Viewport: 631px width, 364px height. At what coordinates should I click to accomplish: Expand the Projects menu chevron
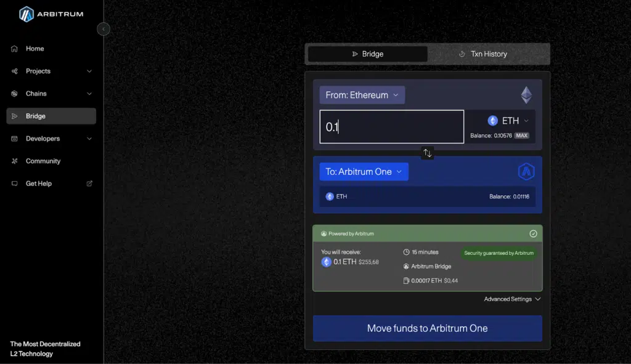89,71
